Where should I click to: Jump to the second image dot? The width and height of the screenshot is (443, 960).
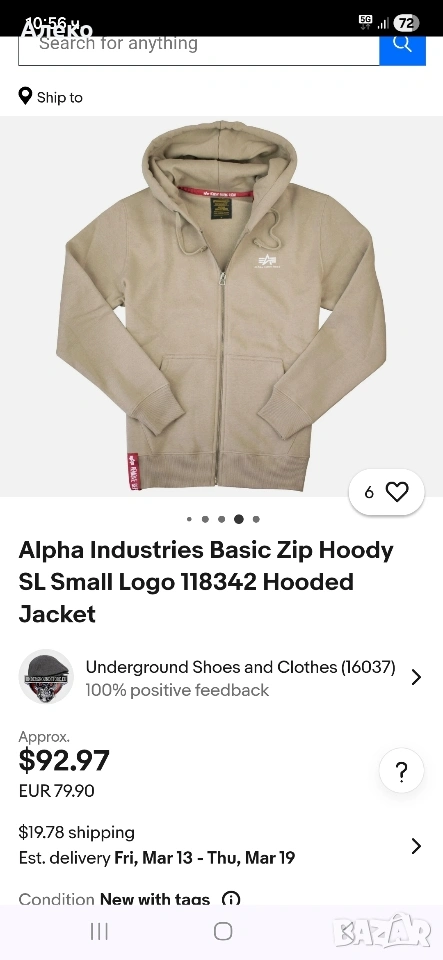pos(205,519)
